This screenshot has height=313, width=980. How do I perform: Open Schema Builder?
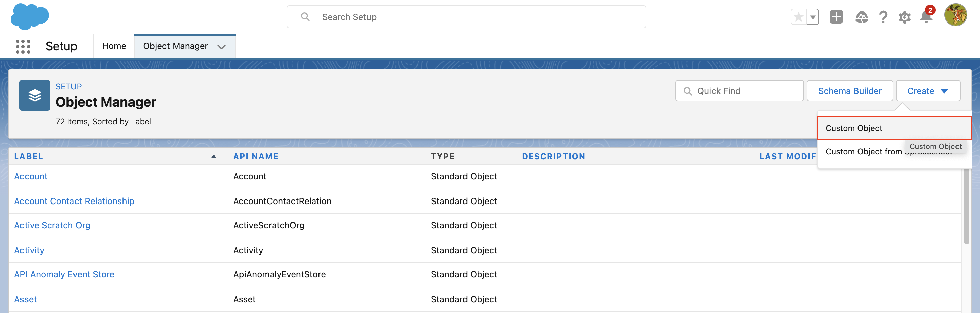point(849,91)
